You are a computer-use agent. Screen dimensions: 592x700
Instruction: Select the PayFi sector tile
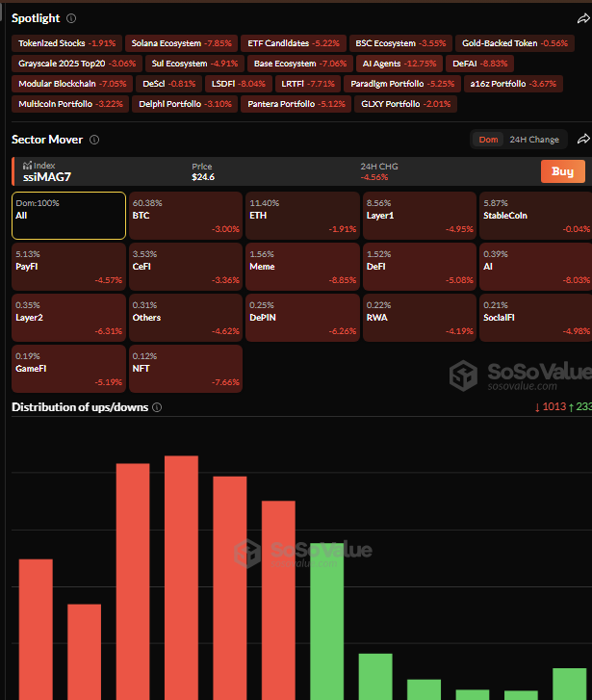[68, 267]
